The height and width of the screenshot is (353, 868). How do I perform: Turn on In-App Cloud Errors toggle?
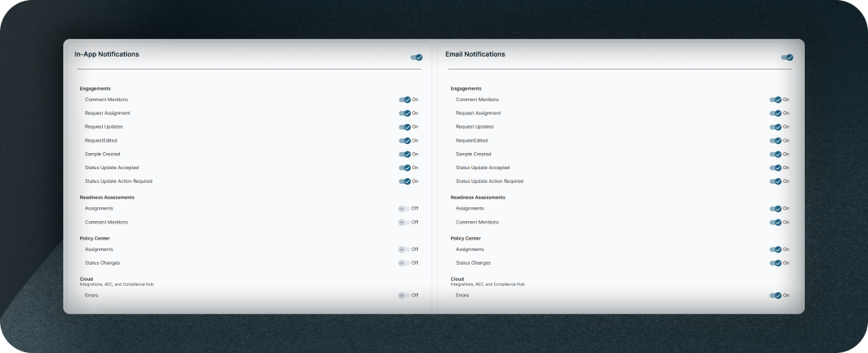click(x=404, y=296)
